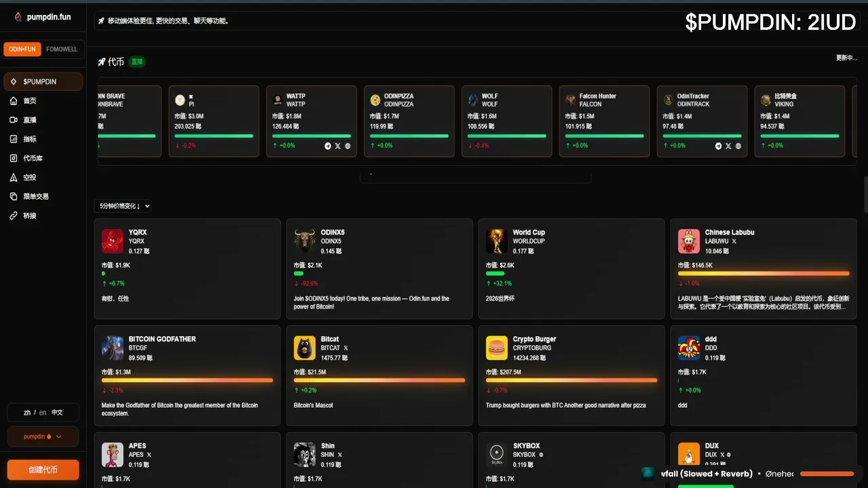Click the YQRX red lobster token image
The image size is (868, 488).
[x=113, y=241]
